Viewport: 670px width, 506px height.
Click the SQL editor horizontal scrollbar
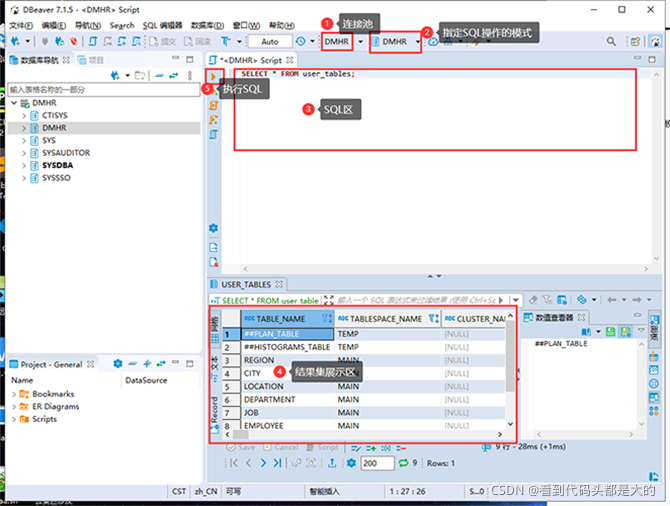click(x=444, y=269)
